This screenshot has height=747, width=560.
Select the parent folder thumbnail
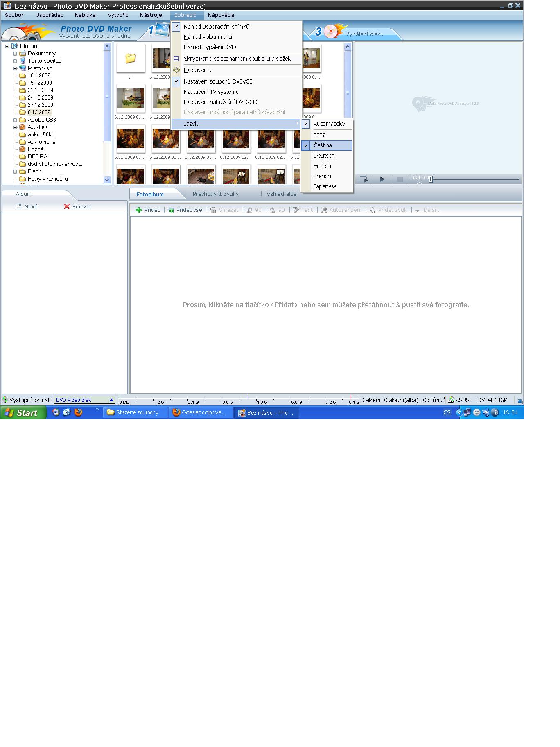coord(131,59)
